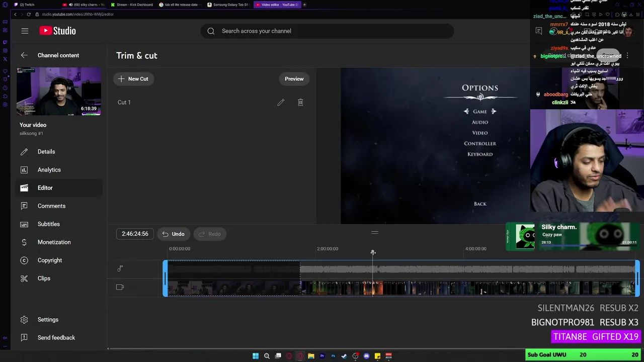Screen dimensions: 644x362
Task: Click the browser back arrow
Action: (15, 14)
